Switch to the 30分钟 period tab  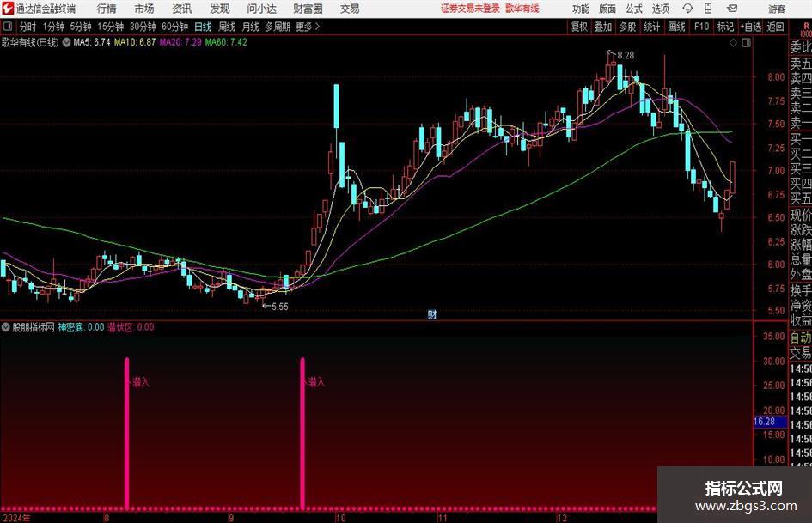(x=143, y=27)
